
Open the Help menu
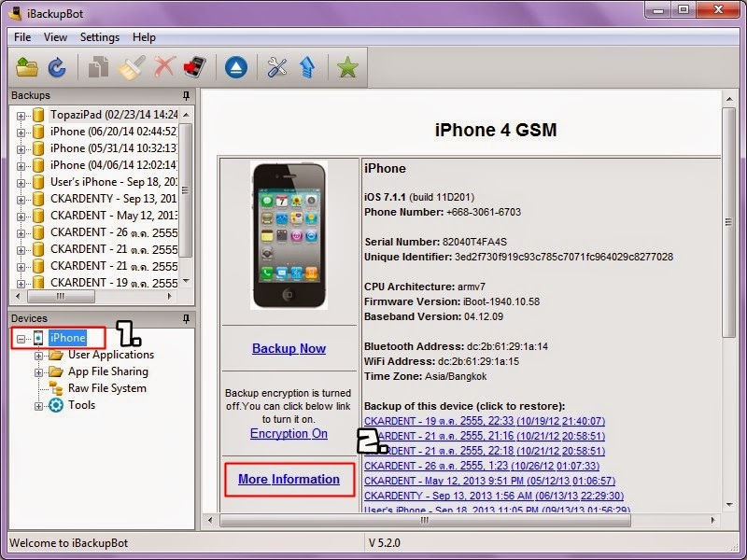click(144, 37)
